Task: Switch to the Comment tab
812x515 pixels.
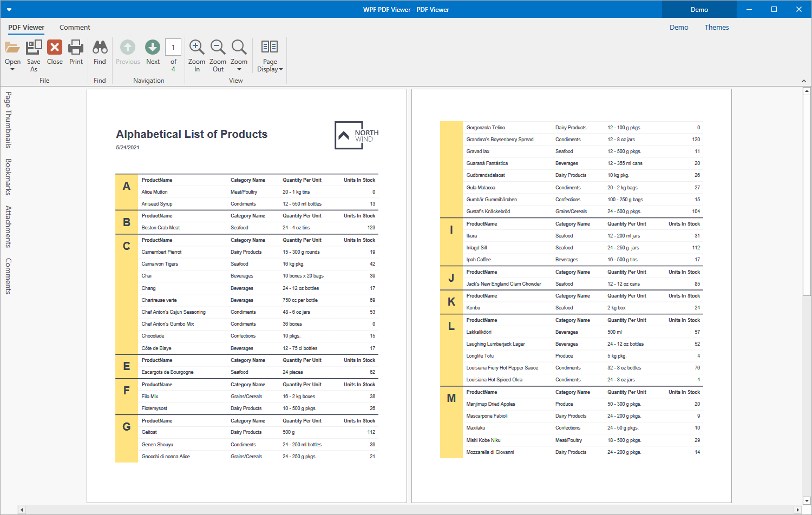Action: click(75, 27)
